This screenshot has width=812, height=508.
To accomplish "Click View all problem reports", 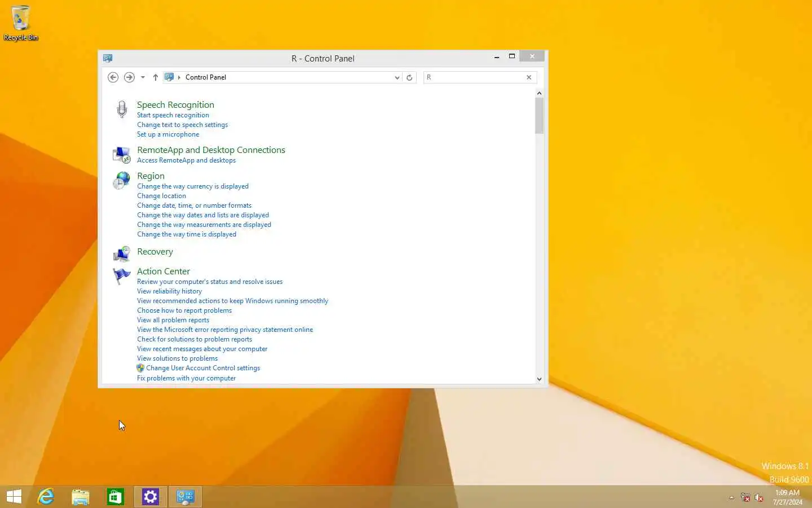I will click(173, 320).
